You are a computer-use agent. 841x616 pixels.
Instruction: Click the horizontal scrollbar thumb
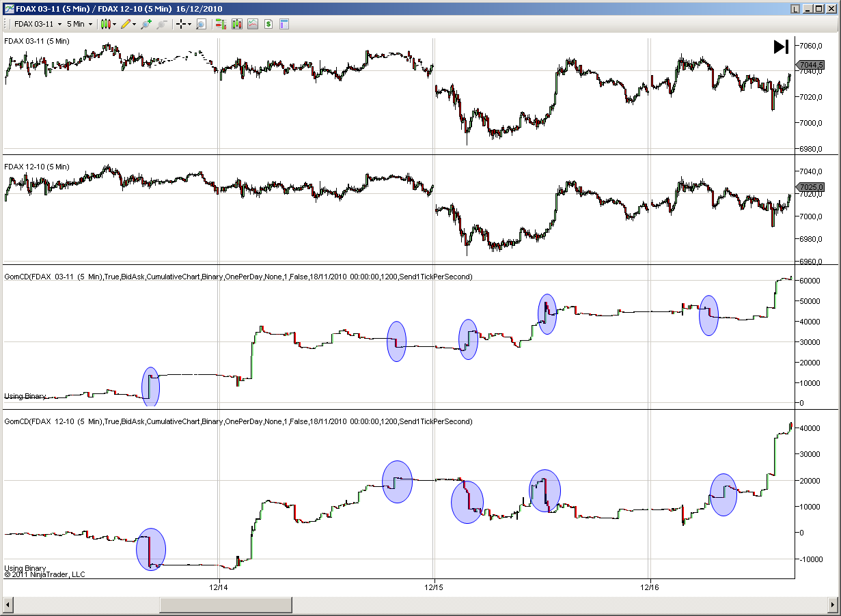tap(225, 605)
